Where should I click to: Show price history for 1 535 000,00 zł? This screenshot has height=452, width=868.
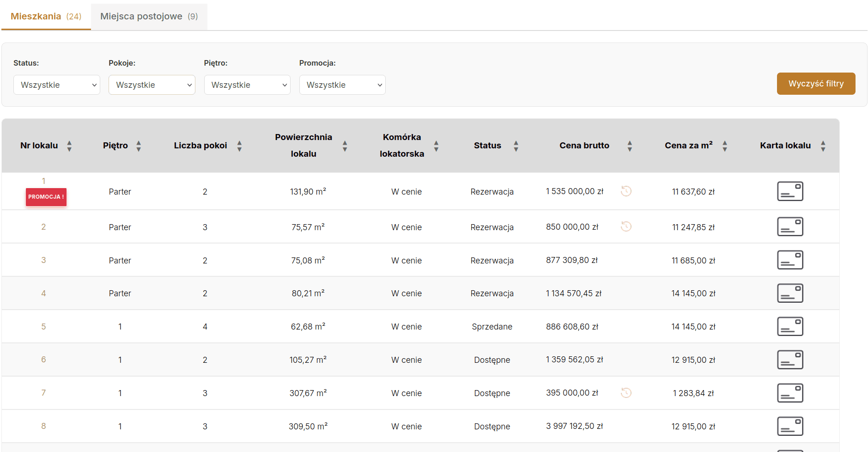click(626, 191)
